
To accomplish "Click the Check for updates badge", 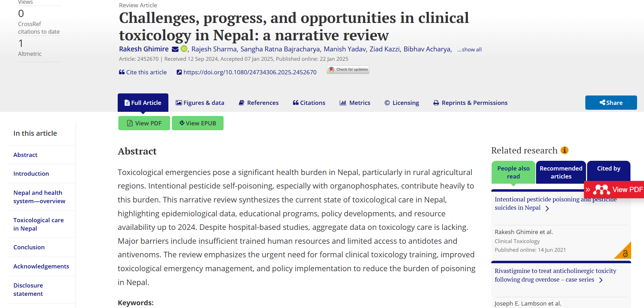I will [348, 69].
